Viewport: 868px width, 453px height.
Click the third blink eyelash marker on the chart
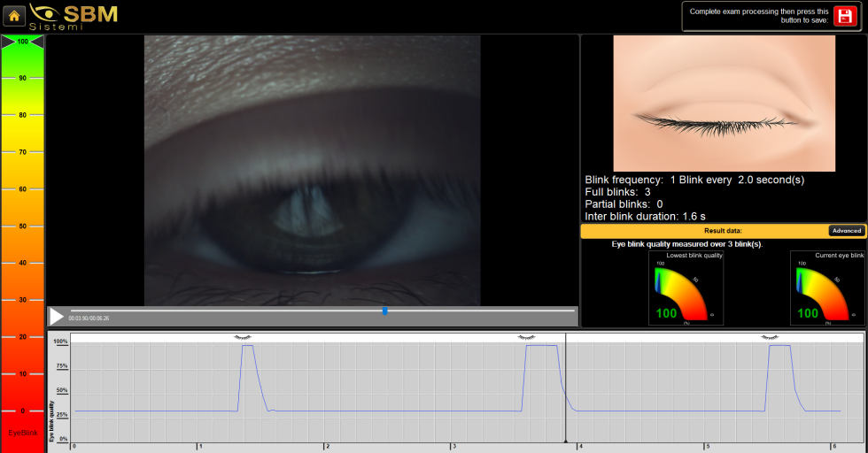click(770, 337)
